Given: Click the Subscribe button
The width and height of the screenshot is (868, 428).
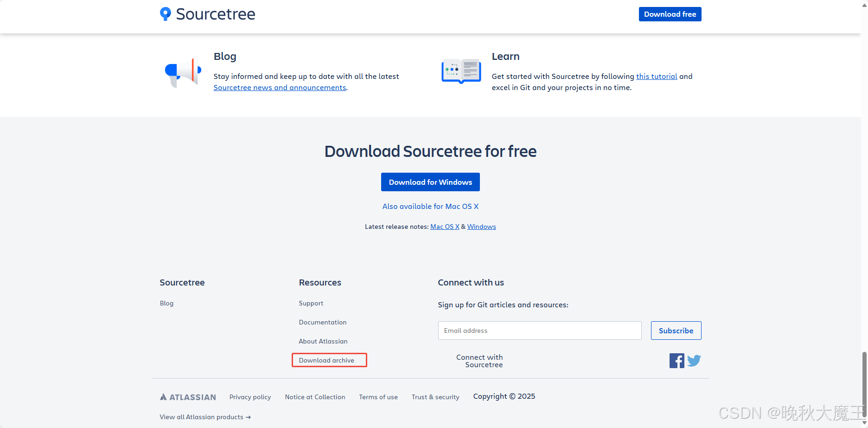Looking at the screenshot, I should pyautogui.click(x=676, y=331).
